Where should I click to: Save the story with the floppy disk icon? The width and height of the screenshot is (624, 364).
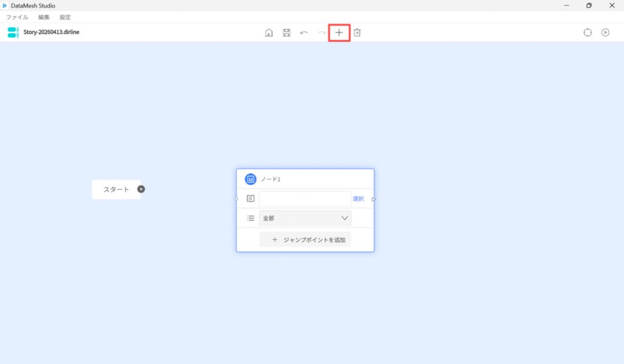(x=286, y=32)
